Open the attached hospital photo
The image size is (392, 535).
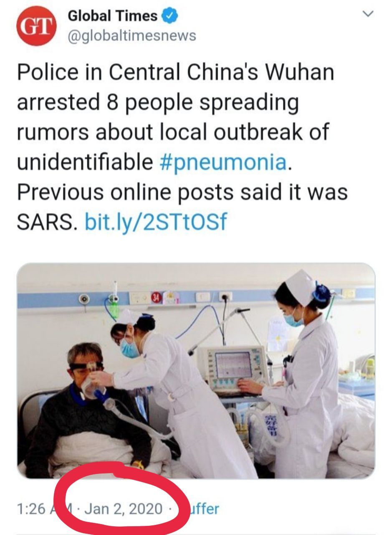[x=196, y=371]
